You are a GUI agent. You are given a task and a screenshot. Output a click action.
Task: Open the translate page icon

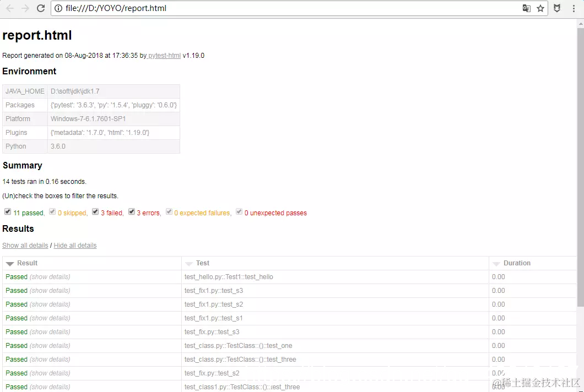[x=526, y=8]
